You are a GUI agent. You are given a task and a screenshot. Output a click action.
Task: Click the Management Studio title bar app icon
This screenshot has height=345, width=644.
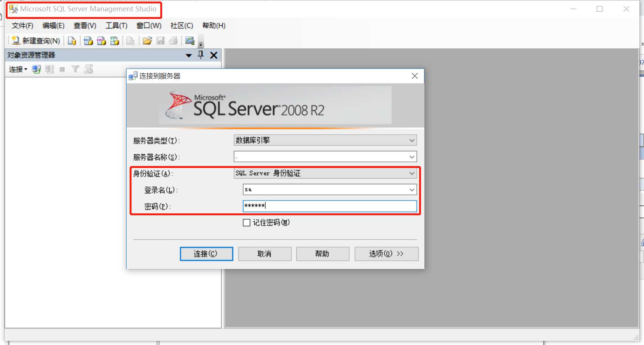click(x=14, y=9)
